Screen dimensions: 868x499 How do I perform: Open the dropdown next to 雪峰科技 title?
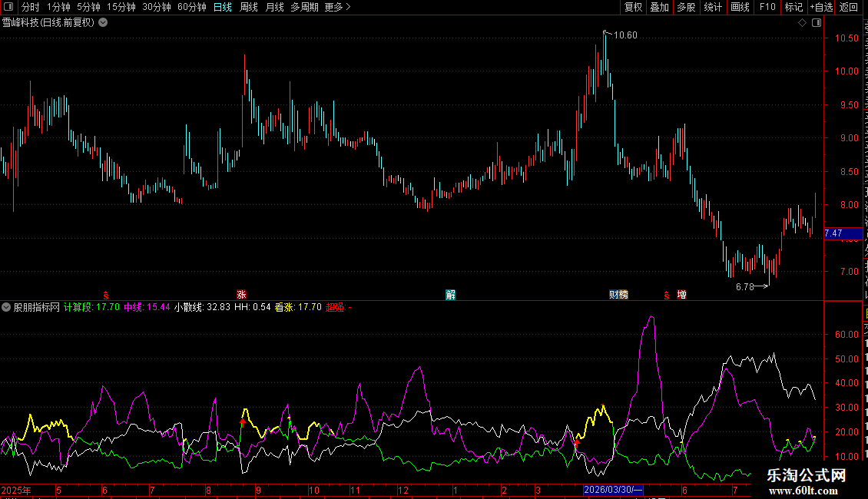(x=103, y=23)
